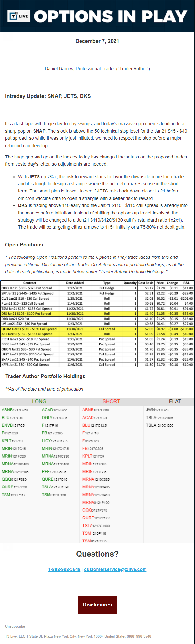Select the LONG column header
The width and height of the screenshot is (195, 644).
tap(39, 401)
